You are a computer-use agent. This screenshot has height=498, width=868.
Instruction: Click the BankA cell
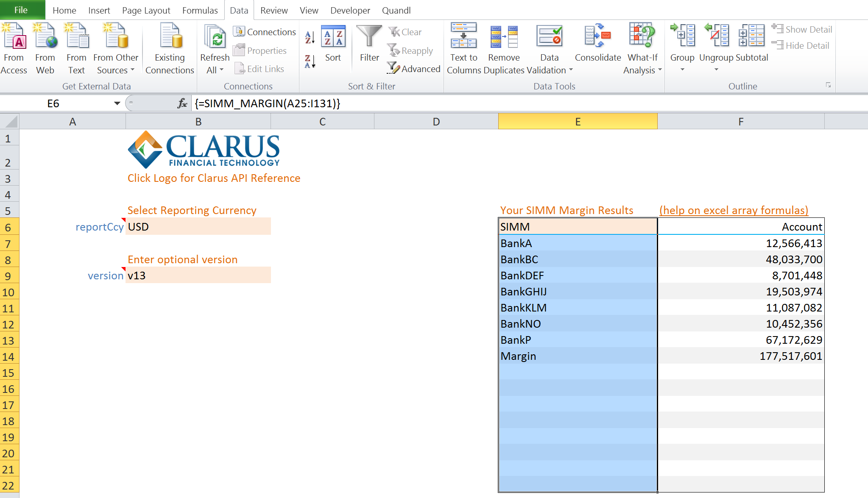(578, 243)
